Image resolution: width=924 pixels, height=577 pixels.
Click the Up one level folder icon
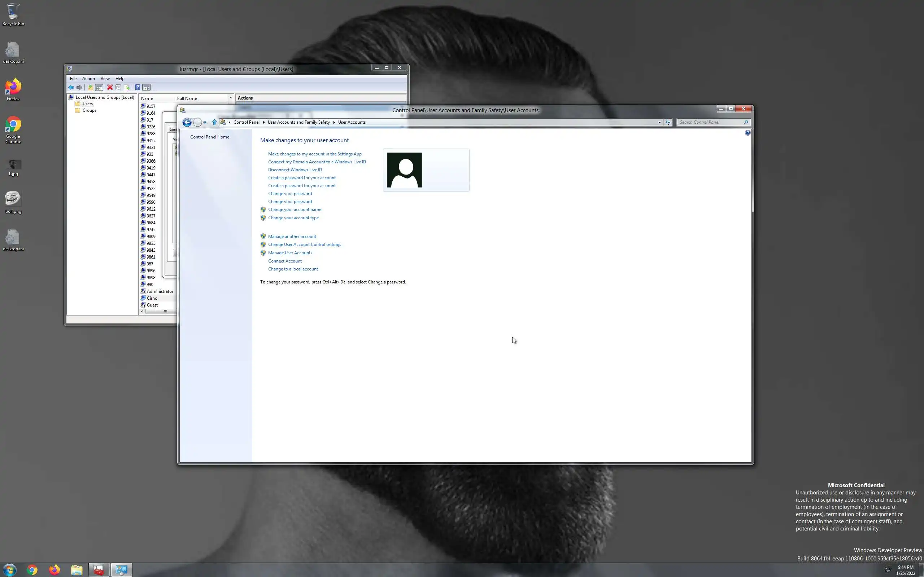pos(91,87)
